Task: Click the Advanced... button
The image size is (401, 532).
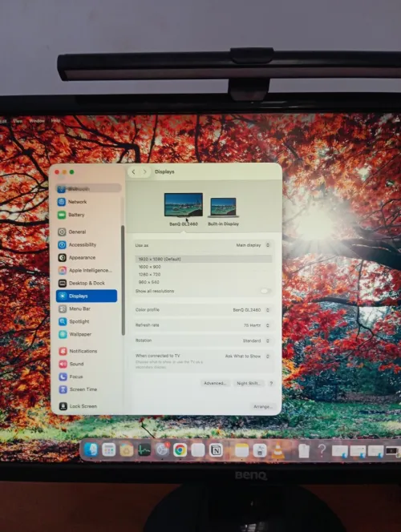Action: 215,383
